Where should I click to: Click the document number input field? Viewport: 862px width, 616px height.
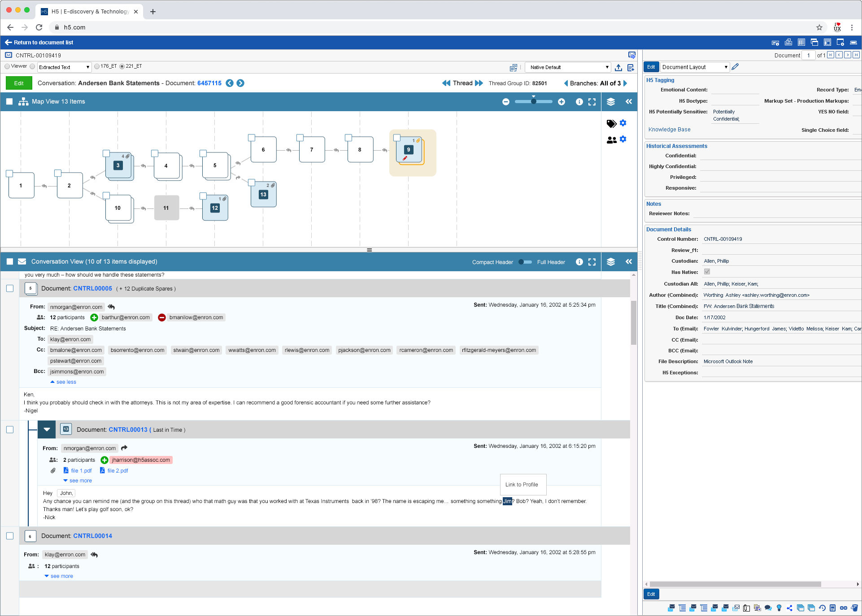[x=808, y=55]
